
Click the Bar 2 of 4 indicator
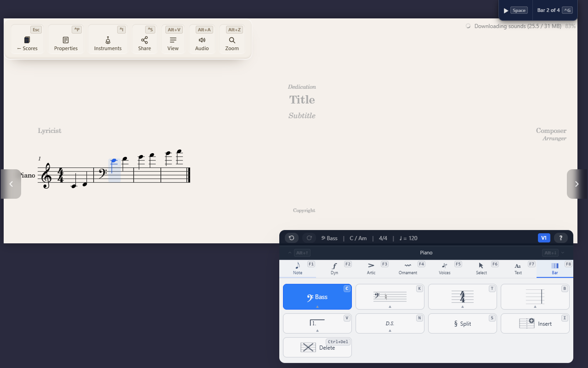[x=554, y=10]
